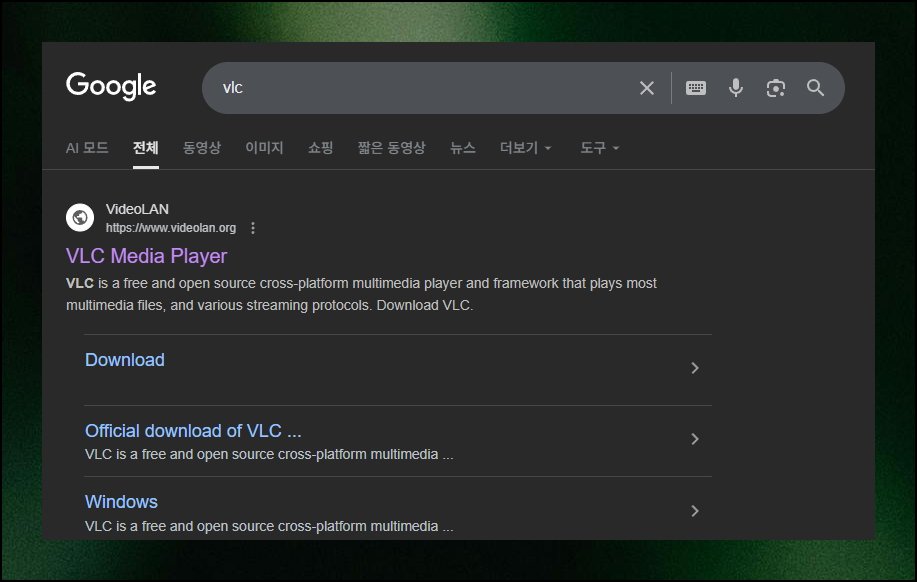Click the description under the Windows sitelink

(269, 526)
